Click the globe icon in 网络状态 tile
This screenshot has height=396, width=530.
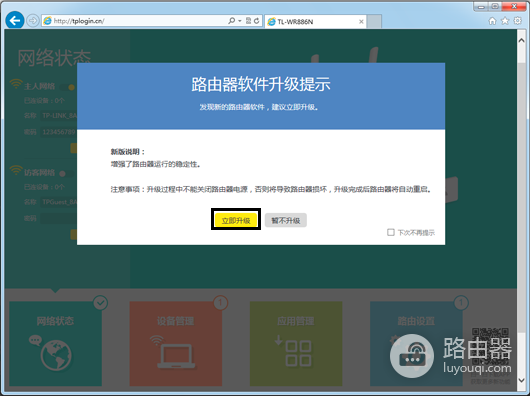click(x=56, y=355)
